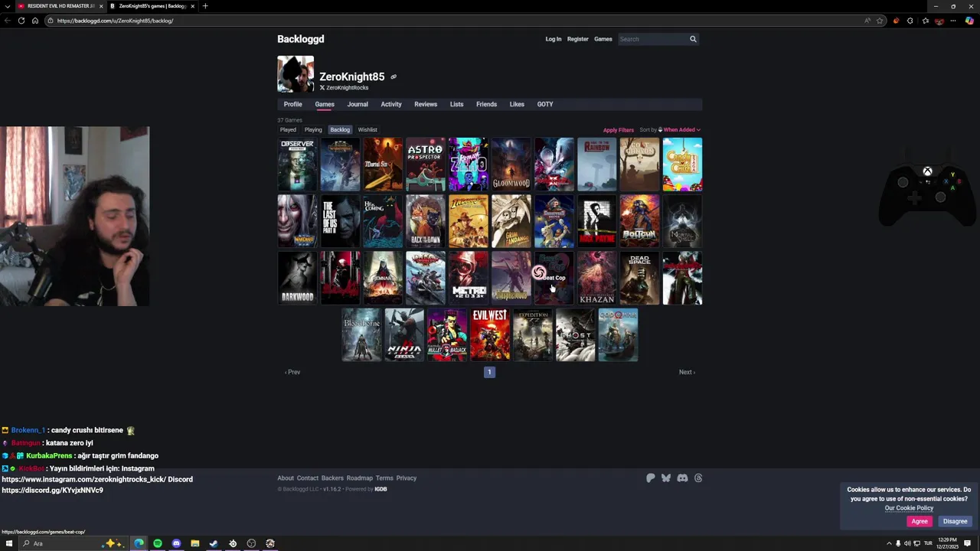
Task: Open the browser extensions puzzle icon
Action: 910,21
